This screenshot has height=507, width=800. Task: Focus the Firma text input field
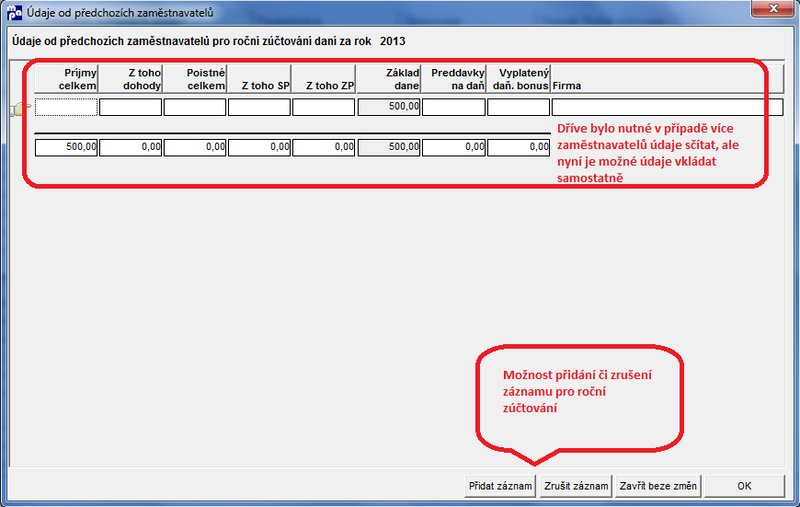[x=667, y=107]
